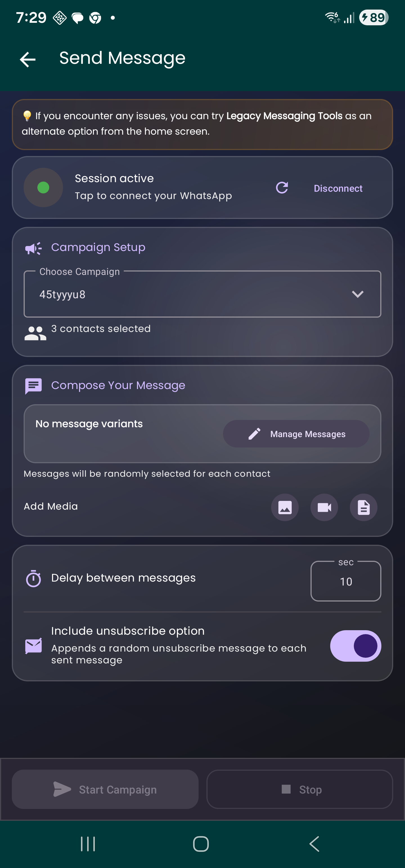Refresh the WhatsApp session status
Image resolution: width=405 pixels, height=868 pixels.
click(x=282, y=188)
